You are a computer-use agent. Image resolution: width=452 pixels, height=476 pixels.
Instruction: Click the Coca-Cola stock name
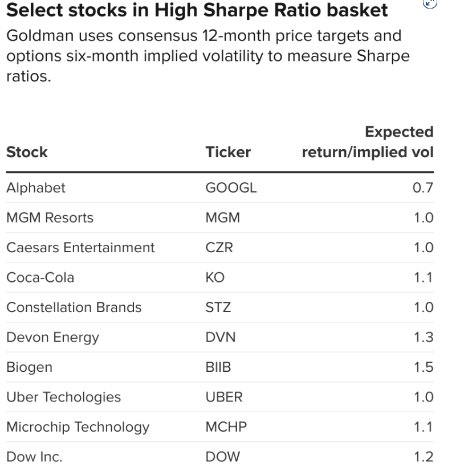tap(40, 278)
